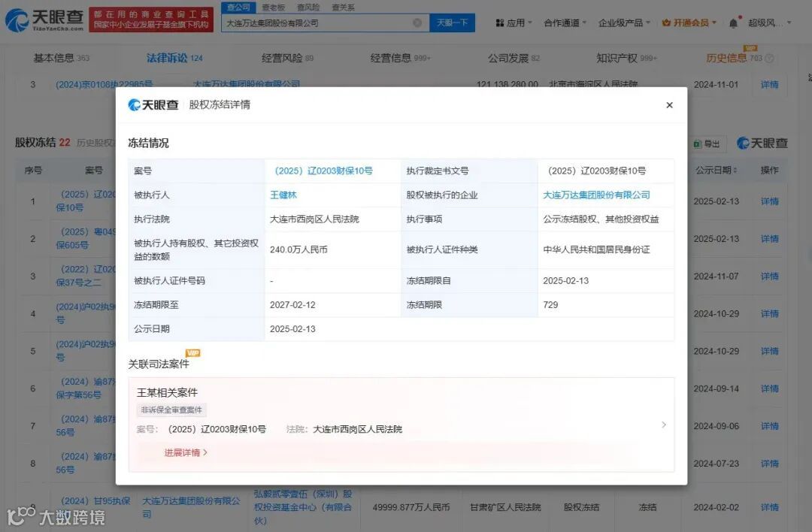This screenshot has height=532, width=812.
Task: Switch to the 经营信息 tab
Action: [x=400, y=58]
